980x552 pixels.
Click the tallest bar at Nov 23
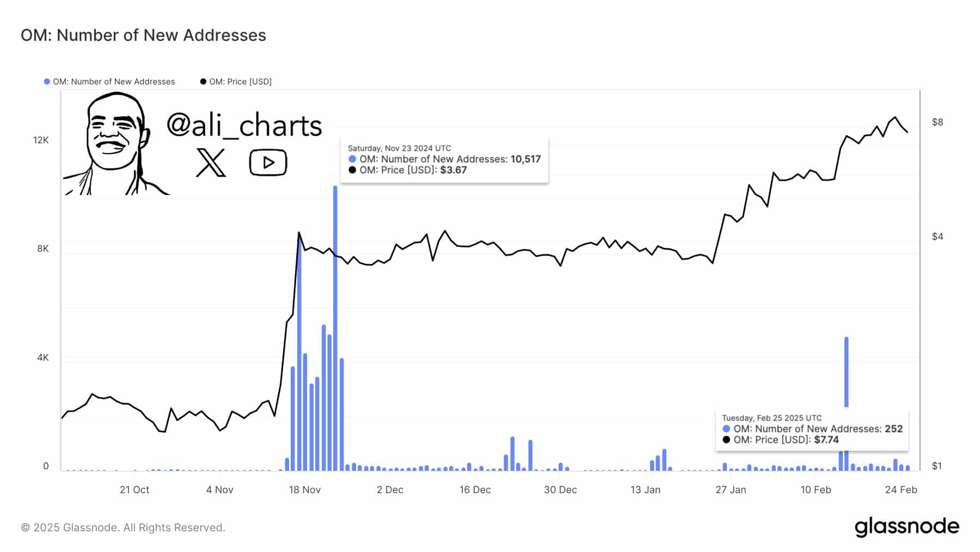click(335, 327)
